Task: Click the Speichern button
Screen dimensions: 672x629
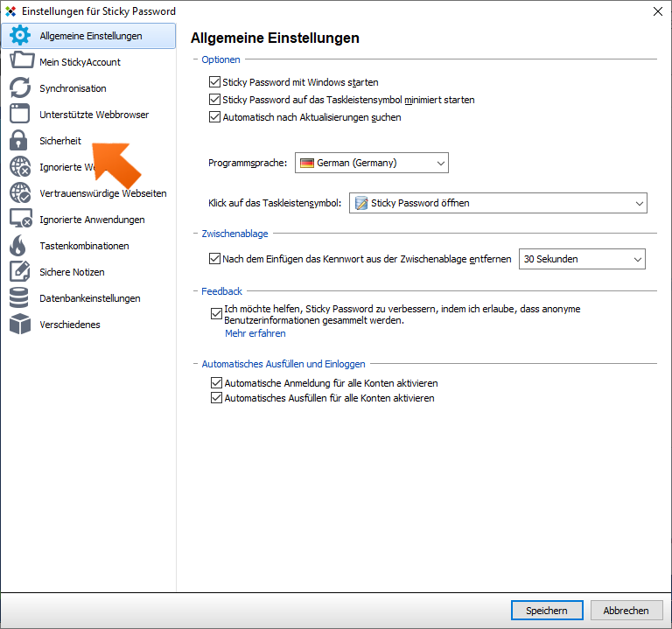Action: (x=547, y=610)
